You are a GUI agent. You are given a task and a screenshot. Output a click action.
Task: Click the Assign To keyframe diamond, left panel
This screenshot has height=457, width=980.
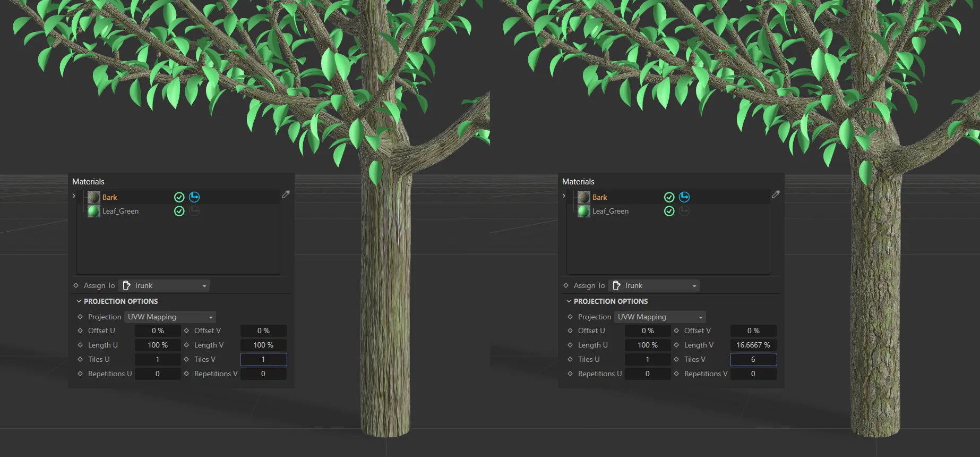[76, 285]
